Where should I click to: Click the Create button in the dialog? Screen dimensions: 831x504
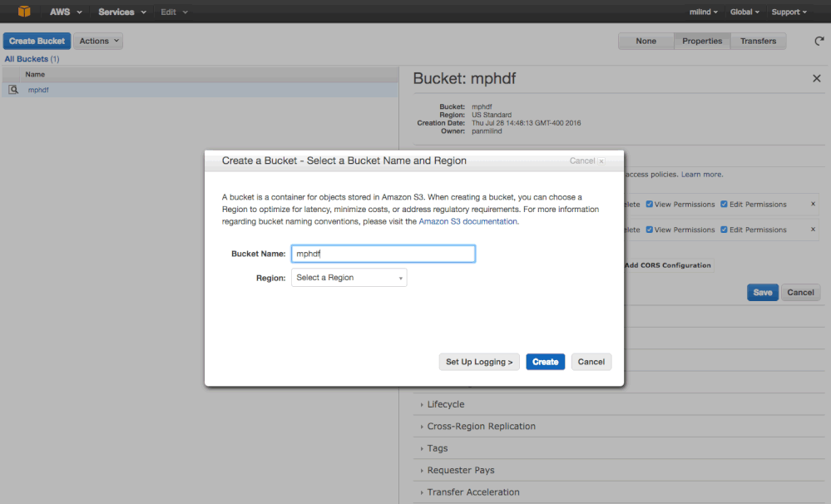545,361
